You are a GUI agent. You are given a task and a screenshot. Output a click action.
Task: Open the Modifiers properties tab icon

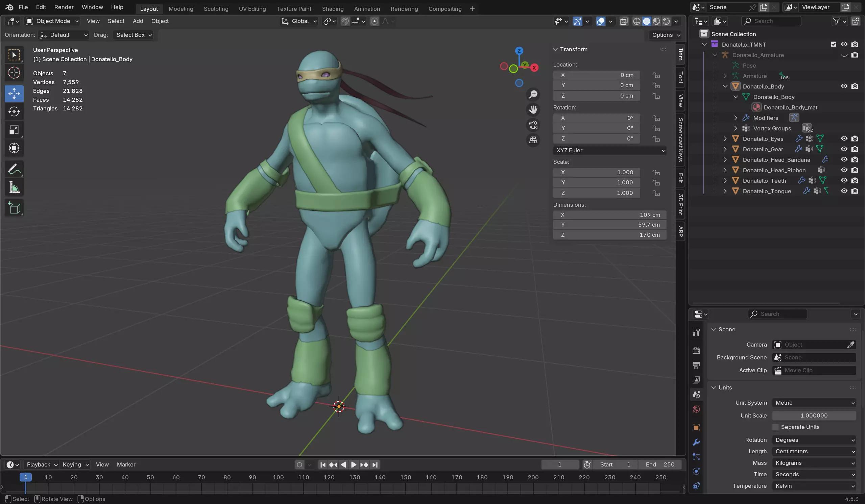tap(696, 442)
